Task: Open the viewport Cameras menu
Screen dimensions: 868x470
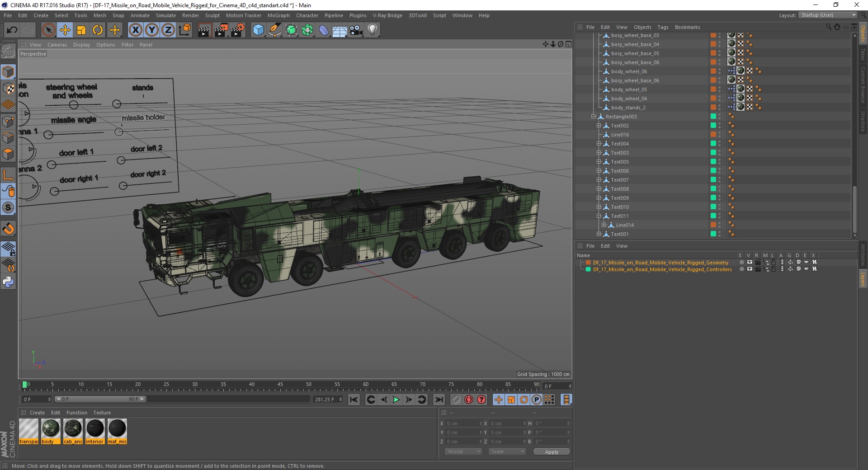Action: [x=57, y=45]
